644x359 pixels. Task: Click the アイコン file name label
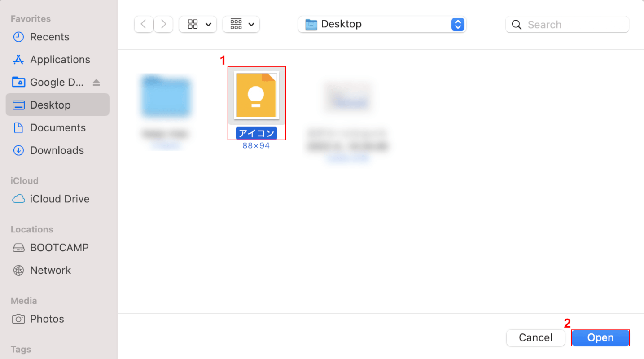tap(256, 133)
